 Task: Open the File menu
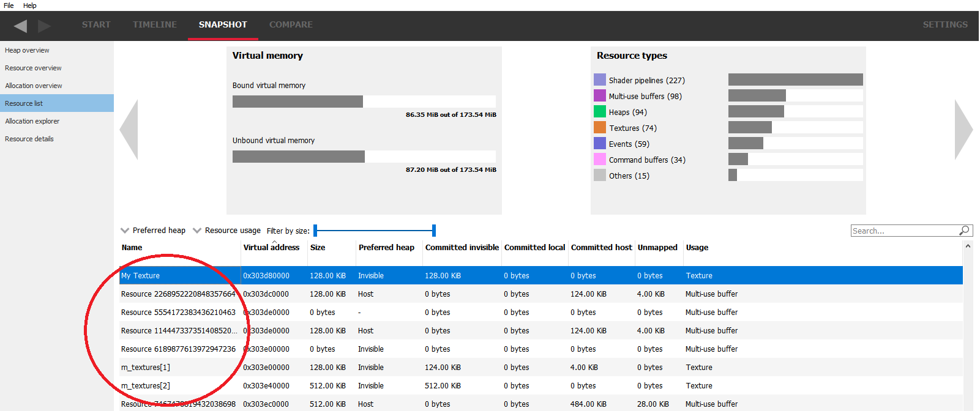[x=9, y=6]
